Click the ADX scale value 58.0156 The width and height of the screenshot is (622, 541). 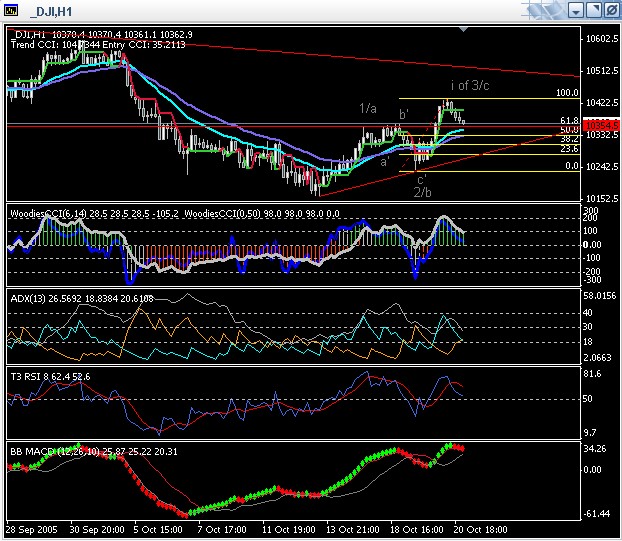pyautogui.click(x=599, y=295)
